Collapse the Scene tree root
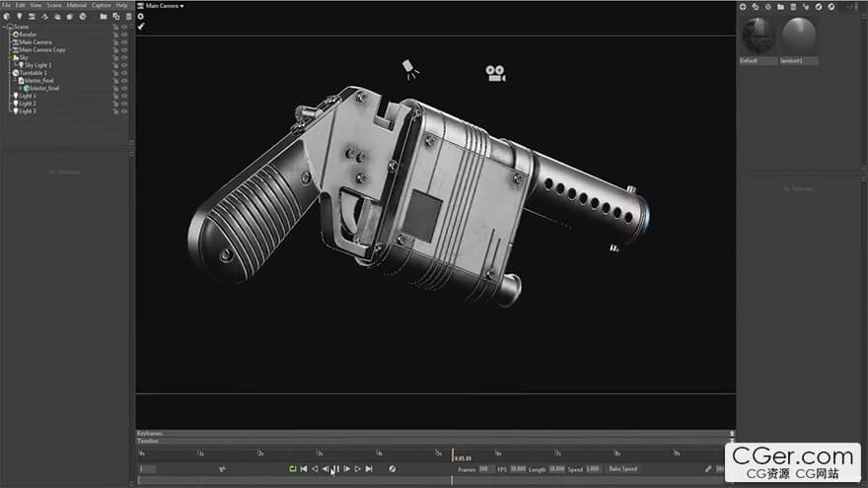This screenshot has height=488, width=868. point(4,27)
